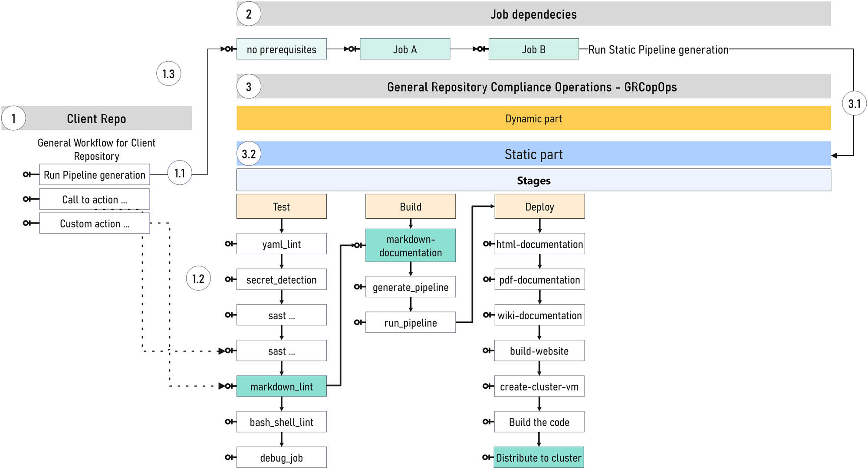Select the 3.2 badge on the Static part bar
This screenshot has height=469, width=868.
tap(250, 154)
